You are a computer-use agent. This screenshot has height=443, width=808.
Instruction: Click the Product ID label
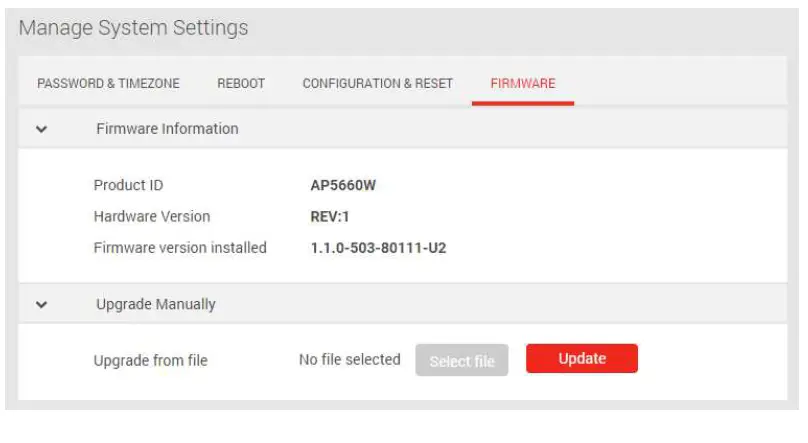(x=128, y=185)
